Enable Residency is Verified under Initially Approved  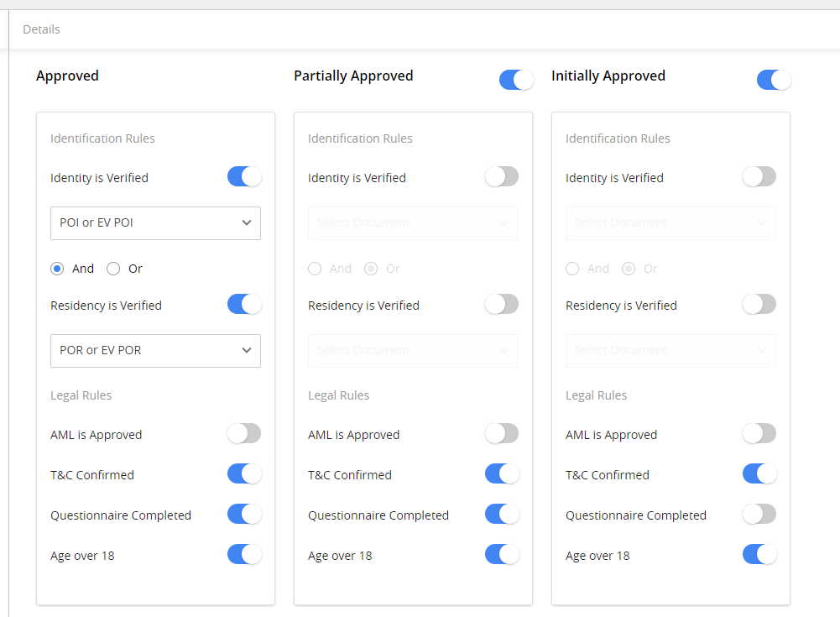click(759, 304)
